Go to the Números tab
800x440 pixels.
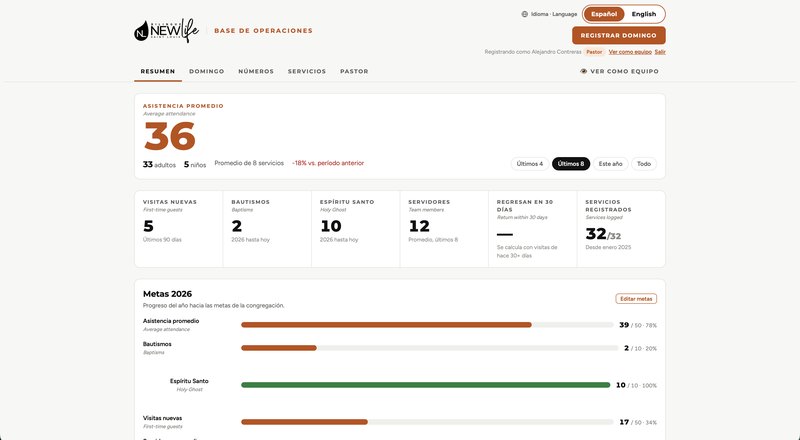click(x=256, y=71)
